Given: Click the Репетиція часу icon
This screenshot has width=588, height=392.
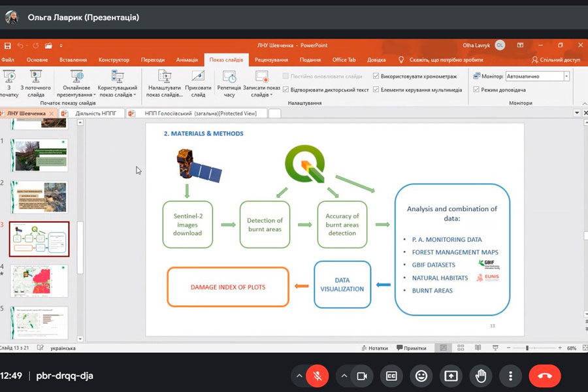Looking at the screenshot, I should (229, 84).
